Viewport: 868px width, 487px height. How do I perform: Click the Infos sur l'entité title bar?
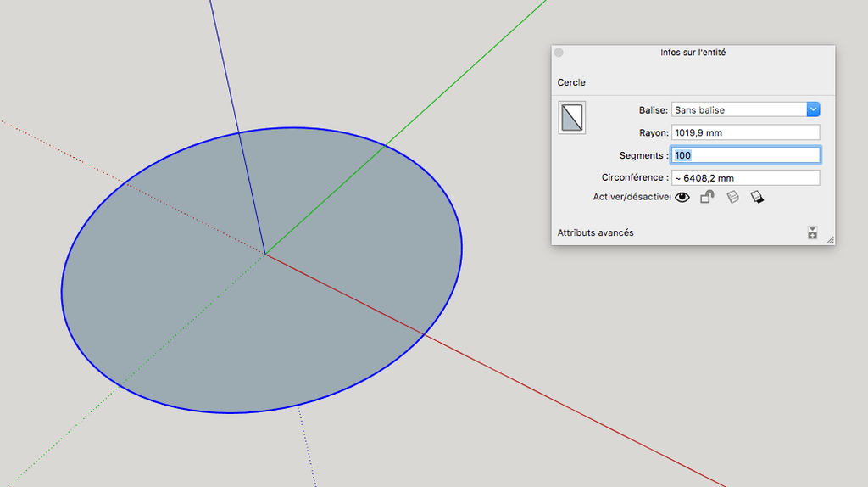pos(693,53)
